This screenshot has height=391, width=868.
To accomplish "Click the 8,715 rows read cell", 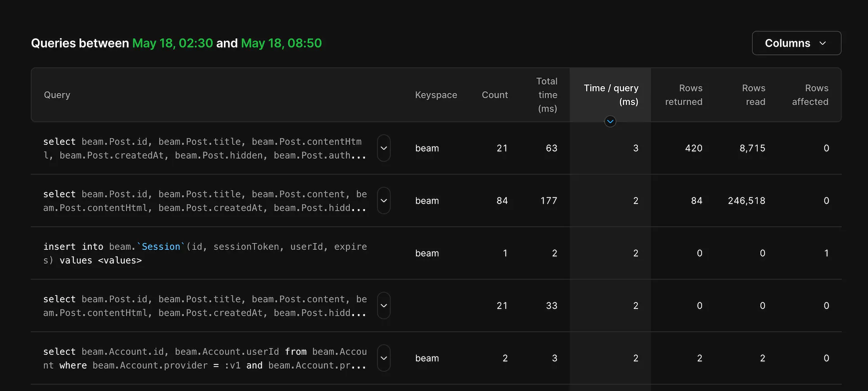I will 752,148.
